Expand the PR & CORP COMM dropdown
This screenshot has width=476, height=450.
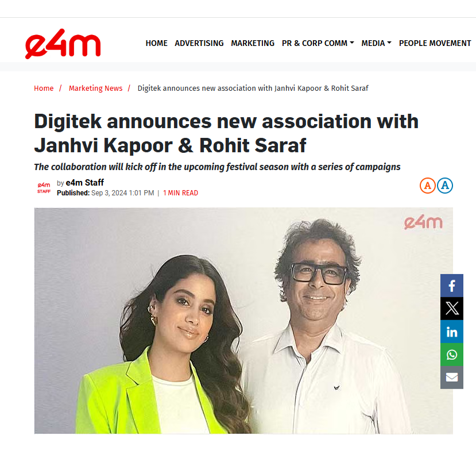[318, 43]
